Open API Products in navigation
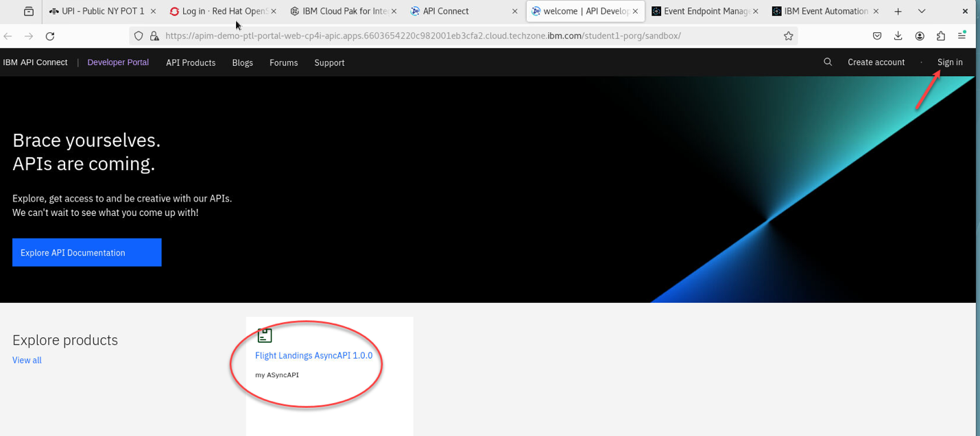The width and height of the screenshot is (980, 436). (x=191, y=62)
